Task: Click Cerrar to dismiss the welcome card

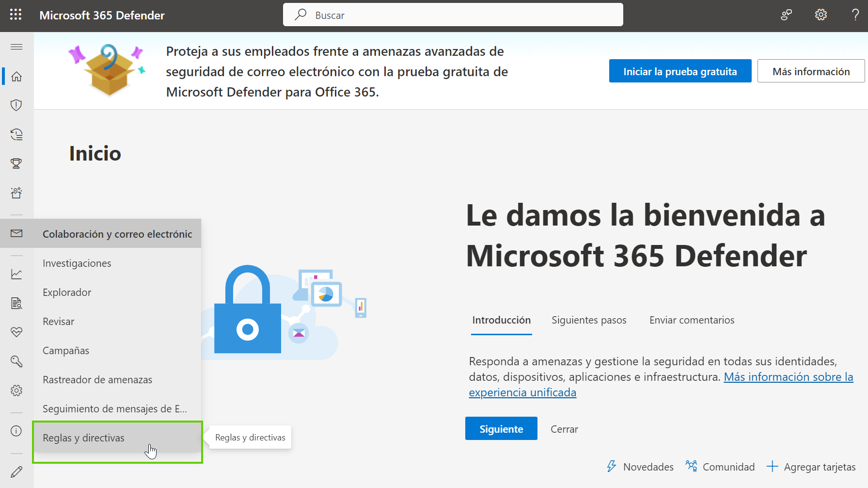Action: (564, 429)
